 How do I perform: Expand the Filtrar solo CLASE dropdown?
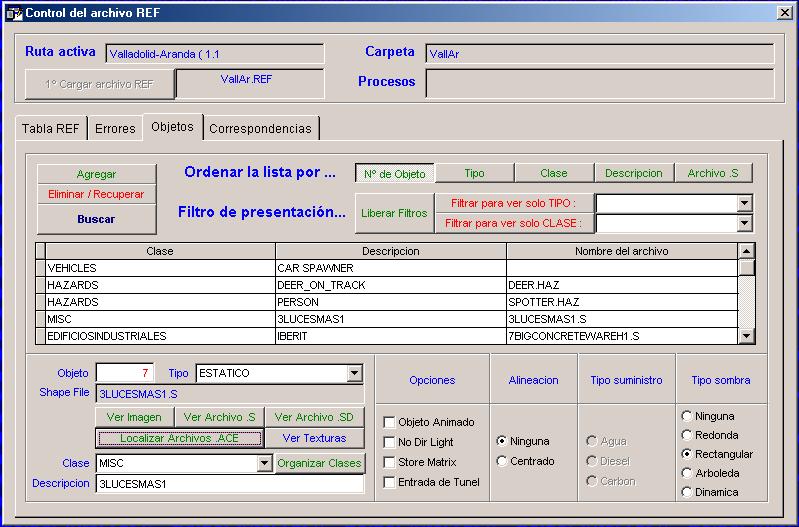[744, 223]
